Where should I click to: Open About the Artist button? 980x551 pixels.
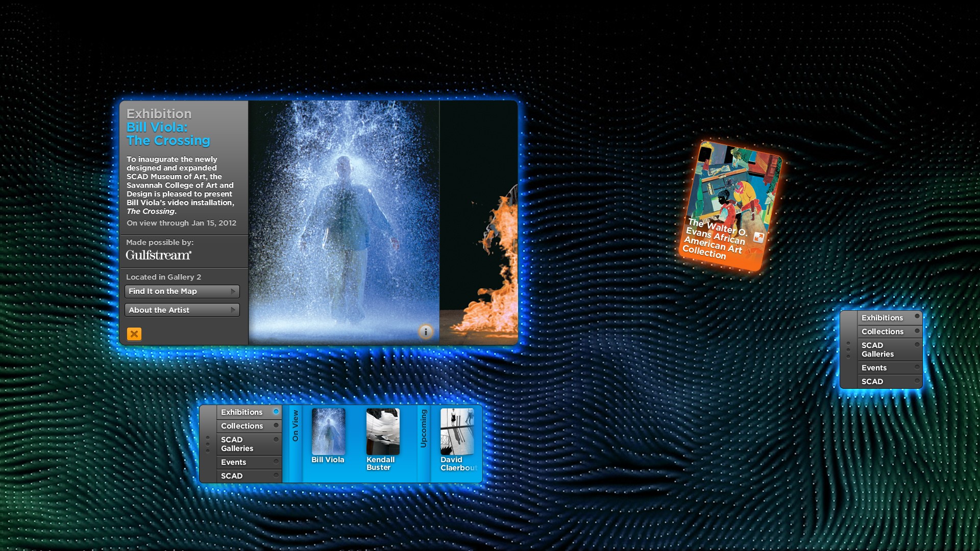point(182,310)
